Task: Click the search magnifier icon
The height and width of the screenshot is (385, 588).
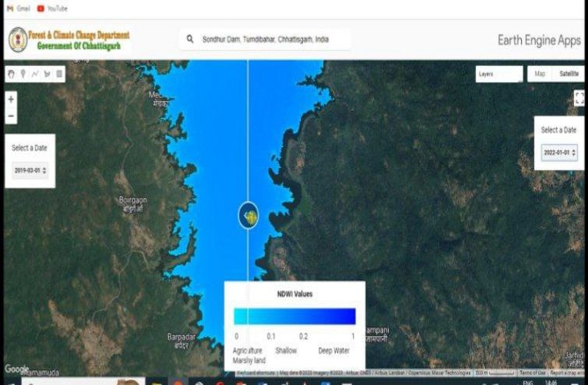Action: pyautogui.click(x=190, y=40)
